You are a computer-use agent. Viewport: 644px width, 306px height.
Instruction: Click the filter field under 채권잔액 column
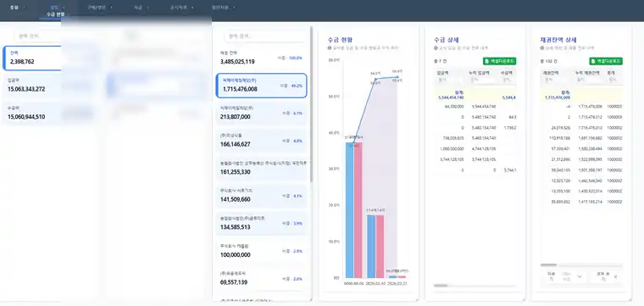coord(556,80)
